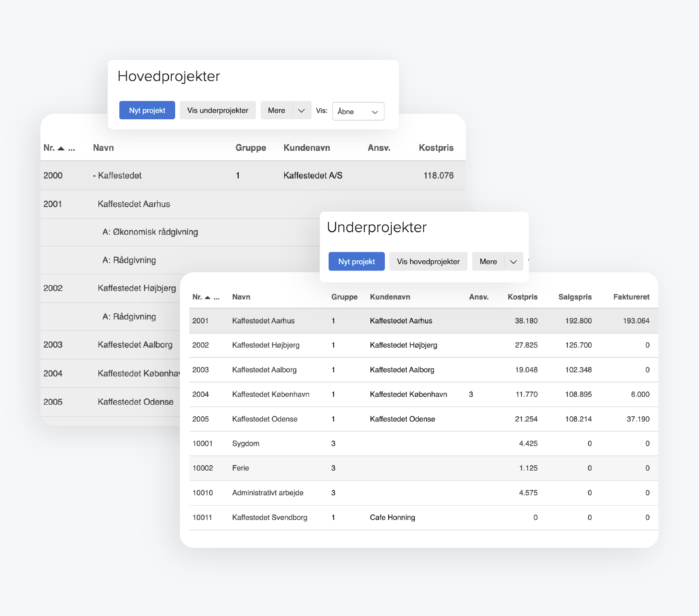The image size is (699, 616).
Task: Select Kaffestedet Svendborg project row
Action: [424, 518]
